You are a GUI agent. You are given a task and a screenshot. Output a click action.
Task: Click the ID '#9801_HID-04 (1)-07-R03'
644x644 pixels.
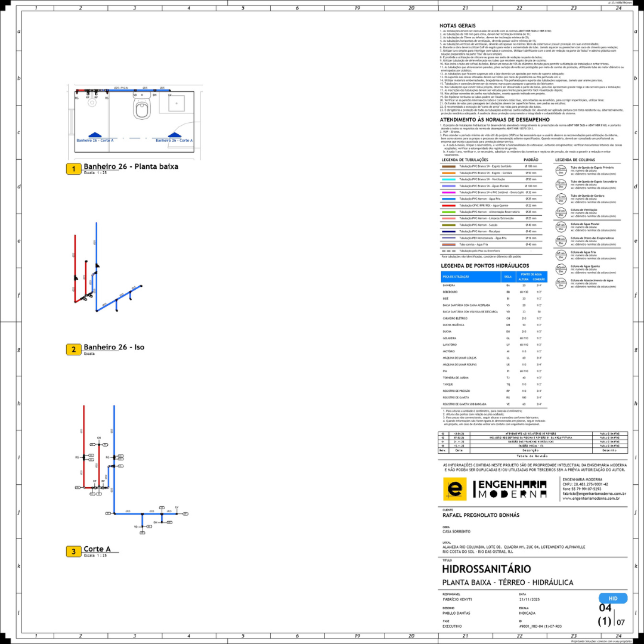coord(540,627)
